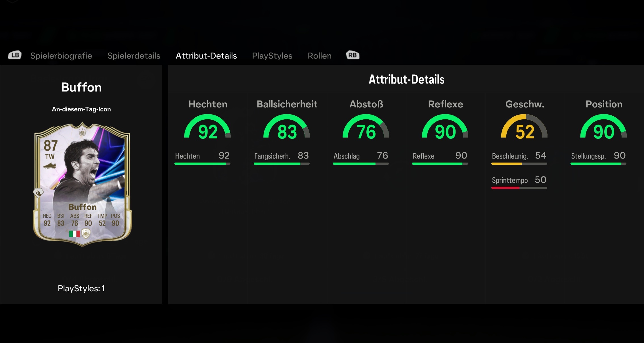
Task: Click the 'PlayStyles: 1' text
Action: [81, 288]
